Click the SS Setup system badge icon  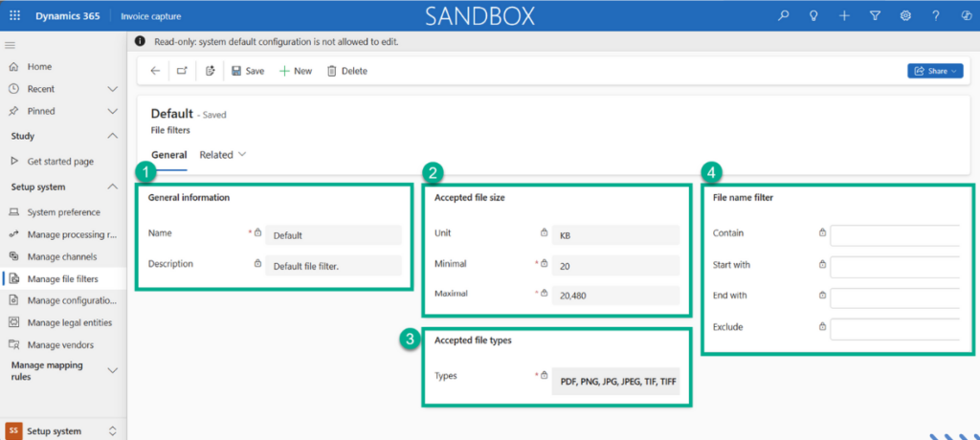pos(13,431)
